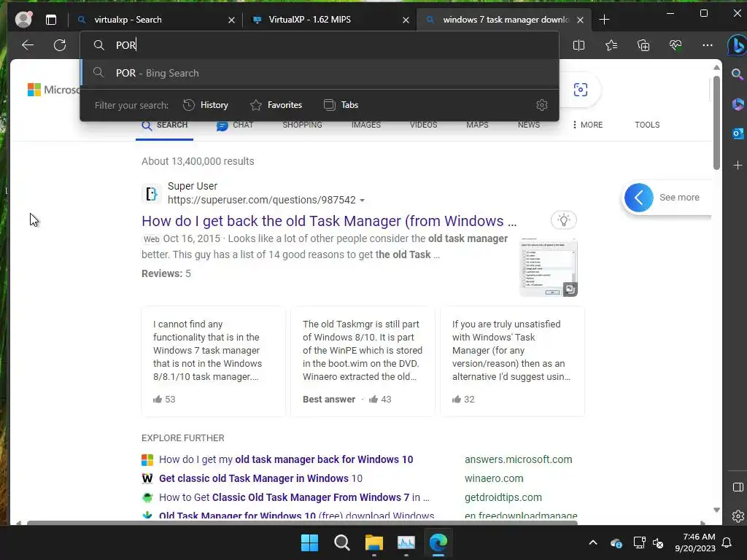Screen dimensions: 747x560
Task: Open the Task Manager taskbar icon
Action: [406, 542]
